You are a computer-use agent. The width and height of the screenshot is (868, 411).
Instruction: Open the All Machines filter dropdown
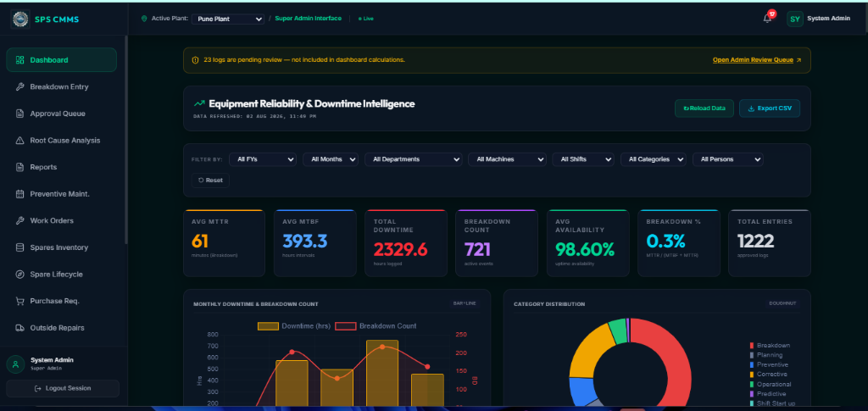point(507,159)
